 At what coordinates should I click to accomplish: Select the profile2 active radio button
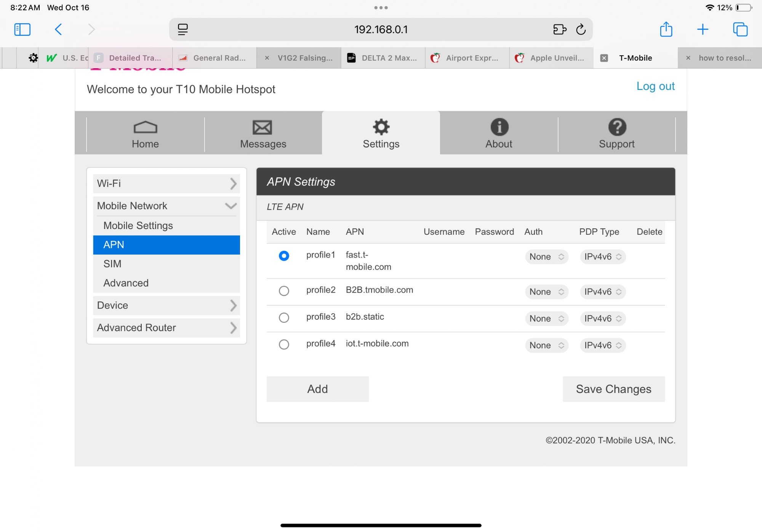[284, 291]
